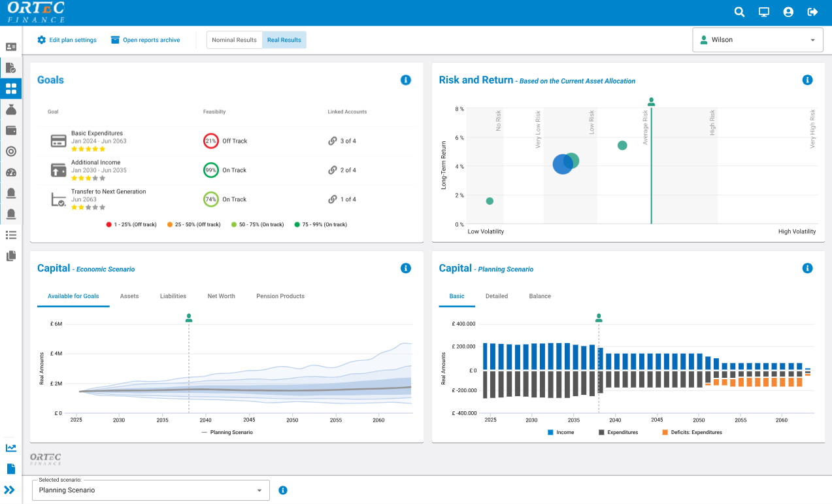Viewport: 832px width, 504px height.
Task: Click the 99% feasibility ring
Action: 210,170
